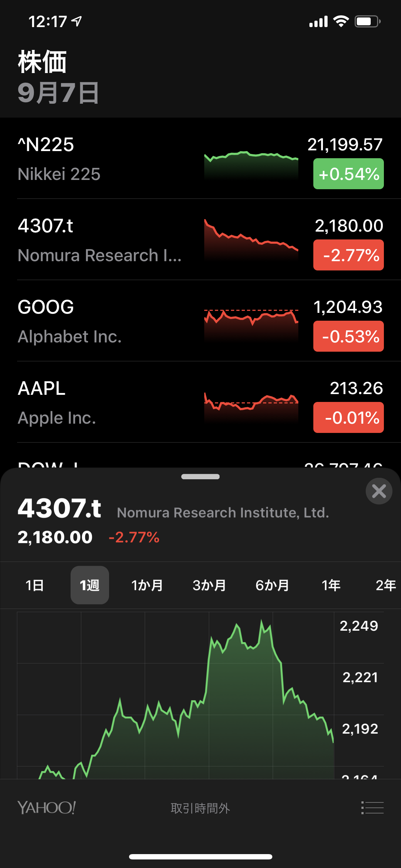Toggle the Nikkei 225 +0.54% badge
The image size is (401, 868).
pos(348,174)
